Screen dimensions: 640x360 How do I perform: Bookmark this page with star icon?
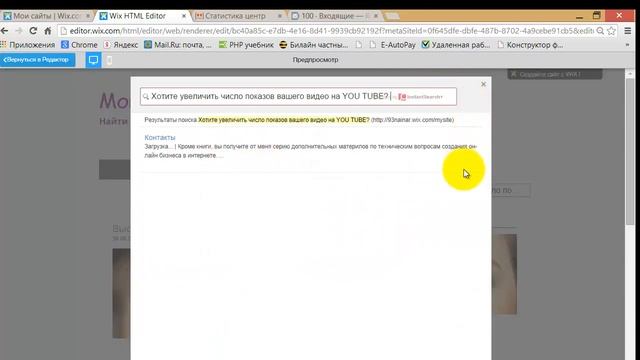tap(611, 31)
